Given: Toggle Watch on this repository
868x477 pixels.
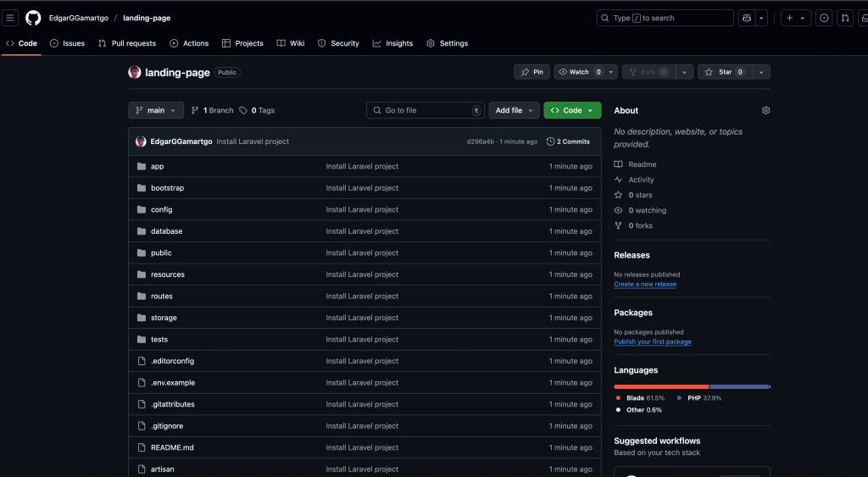Looking at the screenshot, I should click(579, 72).
